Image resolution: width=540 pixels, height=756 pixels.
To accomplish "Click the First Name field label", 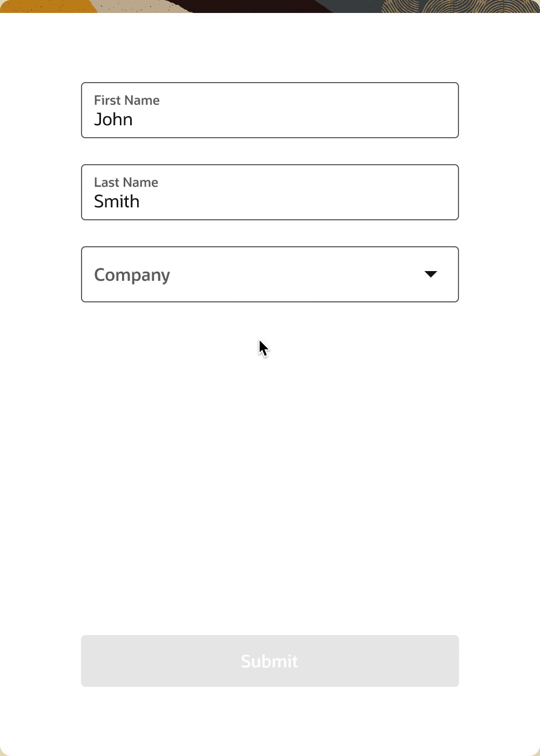I will tap(126, 100).
